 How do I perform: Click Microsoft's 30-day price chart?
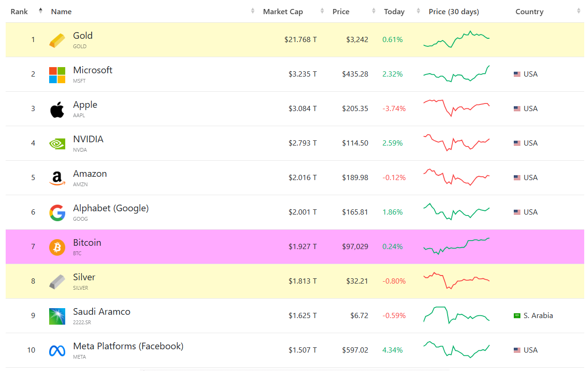[x=457, y=74]
